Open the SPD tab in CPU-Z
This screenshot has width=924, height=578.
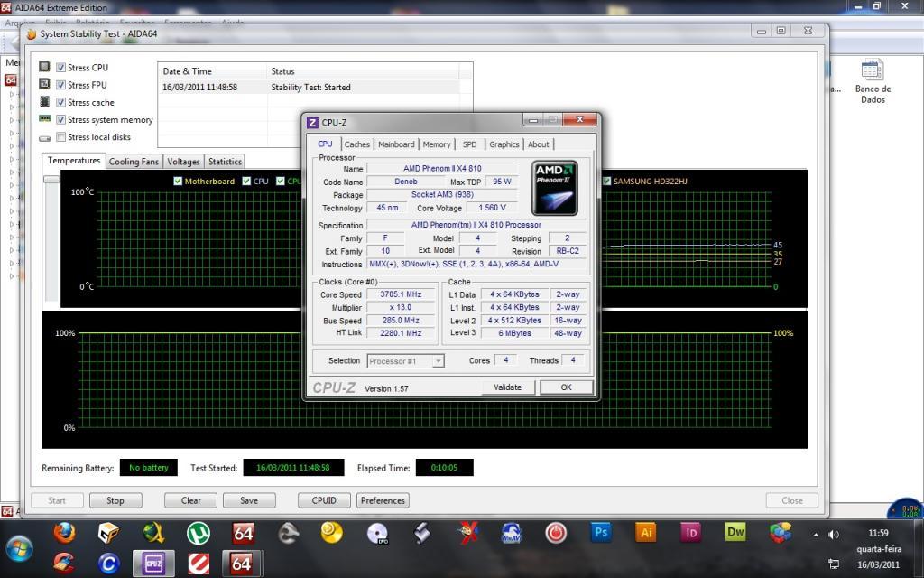(469, 144)
